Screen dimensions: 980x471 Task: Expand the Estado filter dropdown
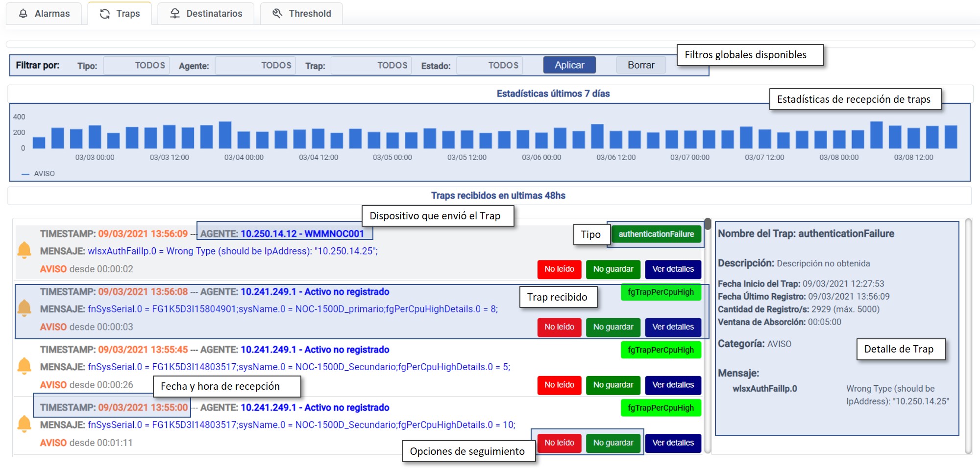(x=490, y=65)
